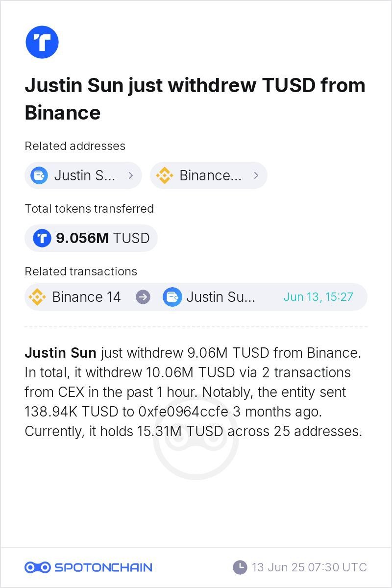Screen dimensions: 392x588
Task: Click the Binance 14 sender label
Action: pyautogui.click(x=86, y=297)
